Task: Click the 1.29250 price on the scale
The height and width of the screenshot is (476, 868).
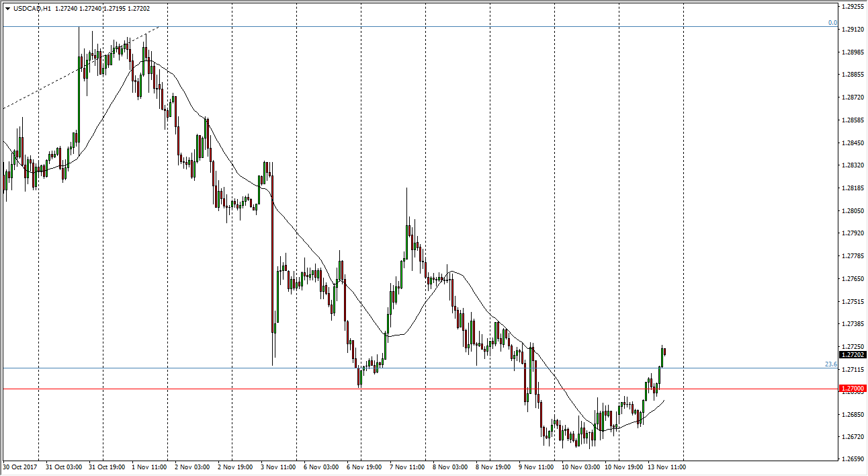Action: (x=853, y=7)
